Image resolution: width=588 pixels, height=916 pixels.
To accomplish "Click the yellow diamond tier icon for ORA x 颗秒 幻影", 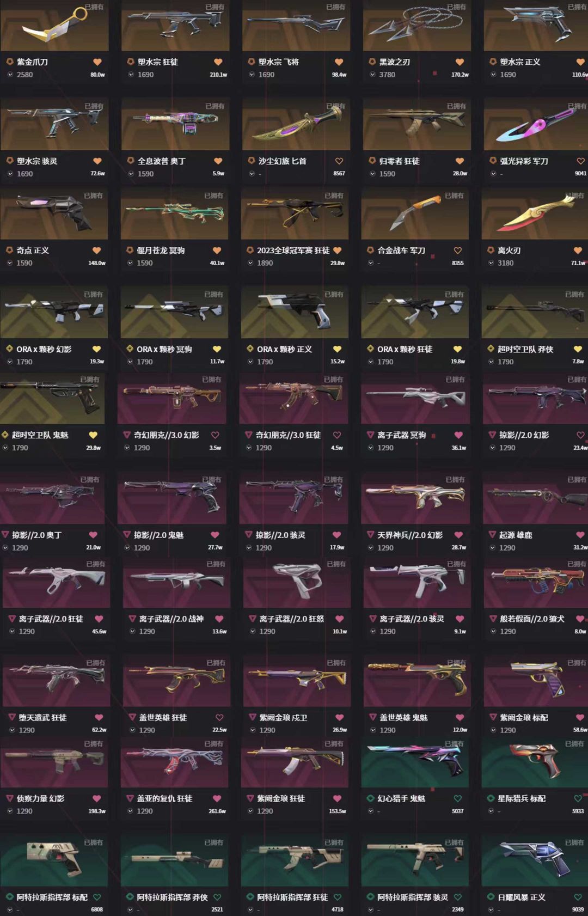I will click(x=9, y=349).
